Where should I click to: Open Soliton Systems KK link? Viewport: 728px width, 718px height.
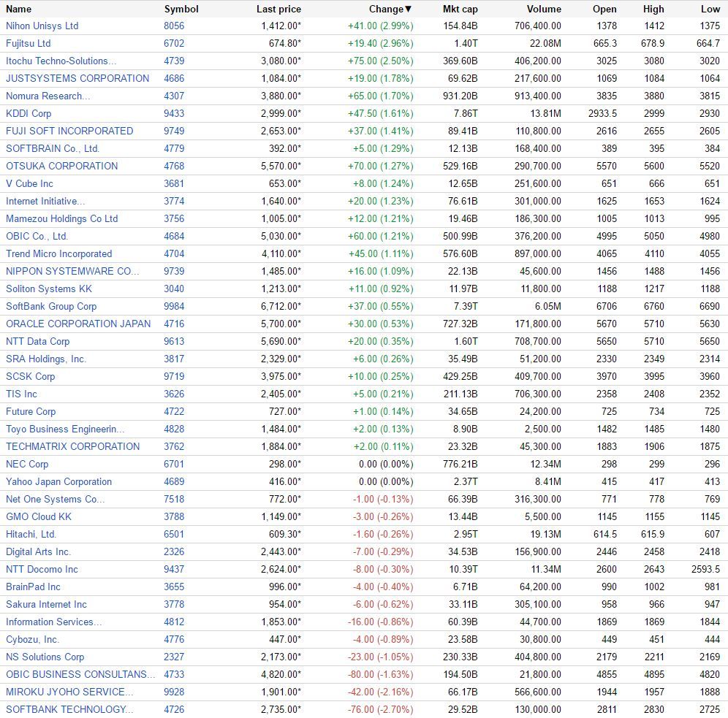[49, 289]
